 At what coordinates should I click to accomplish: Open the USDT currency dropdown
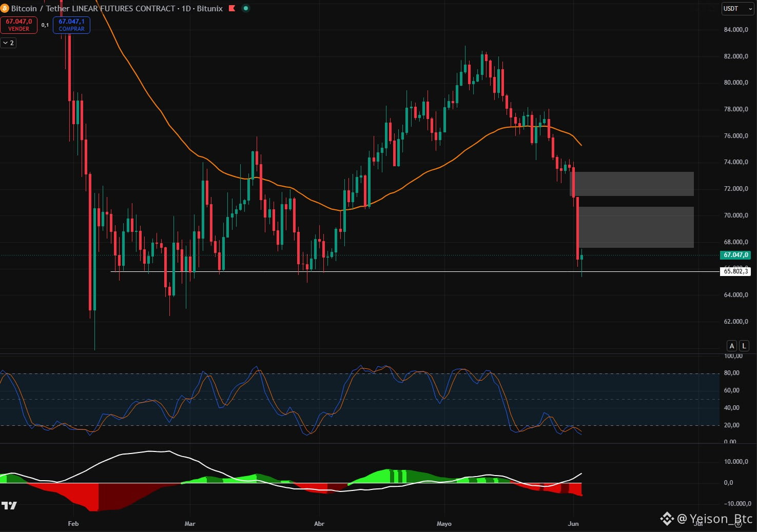[737, 8]
